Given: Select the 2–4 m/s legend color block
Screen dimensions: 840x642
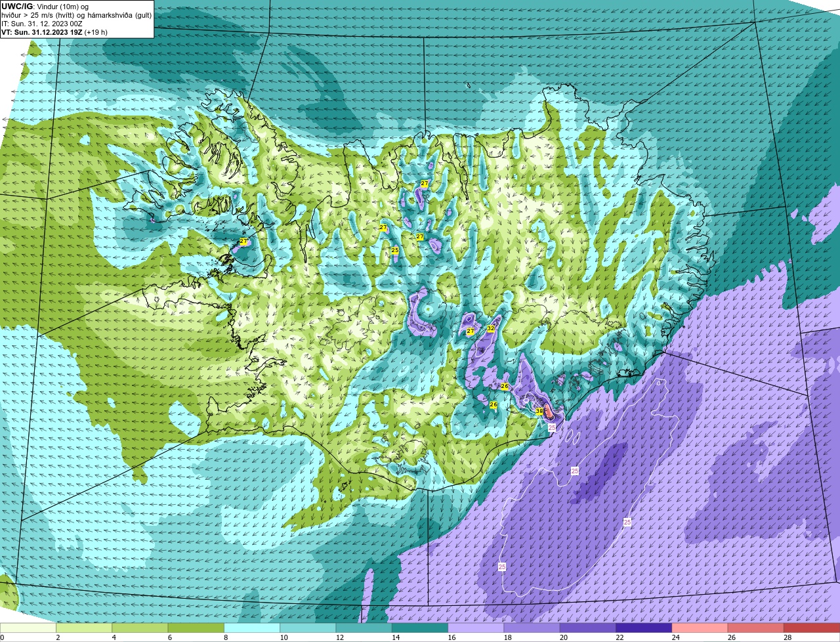Looking at the screenshot, I should click(x=84, y=628).
